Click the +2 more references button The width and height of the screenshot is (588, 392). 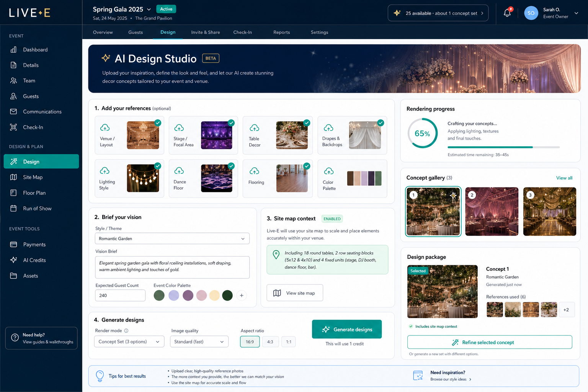click(x=566, y=310)
